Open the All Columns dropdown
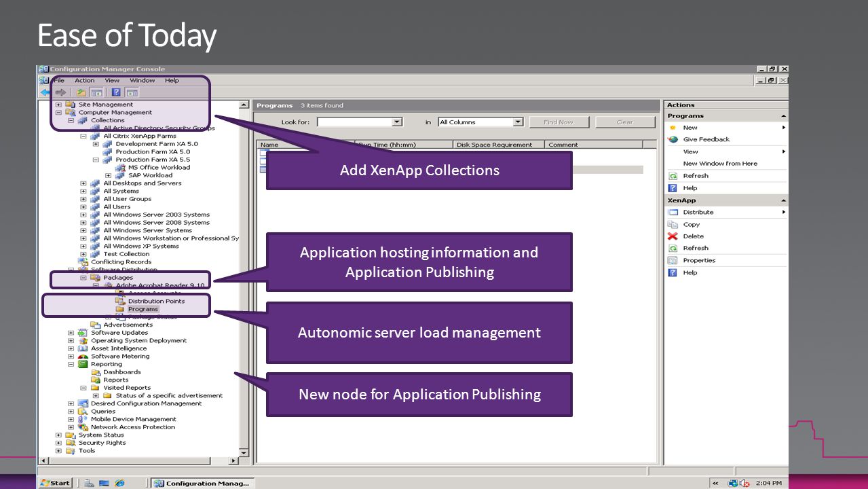 518,122
